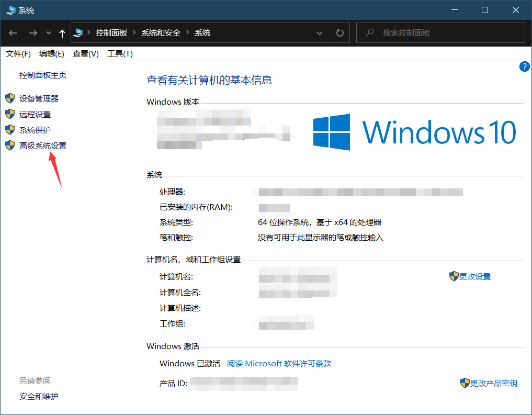Click the shield icon beside 更改设置
Screen dimensions: 532x415
tap(454, 276)
